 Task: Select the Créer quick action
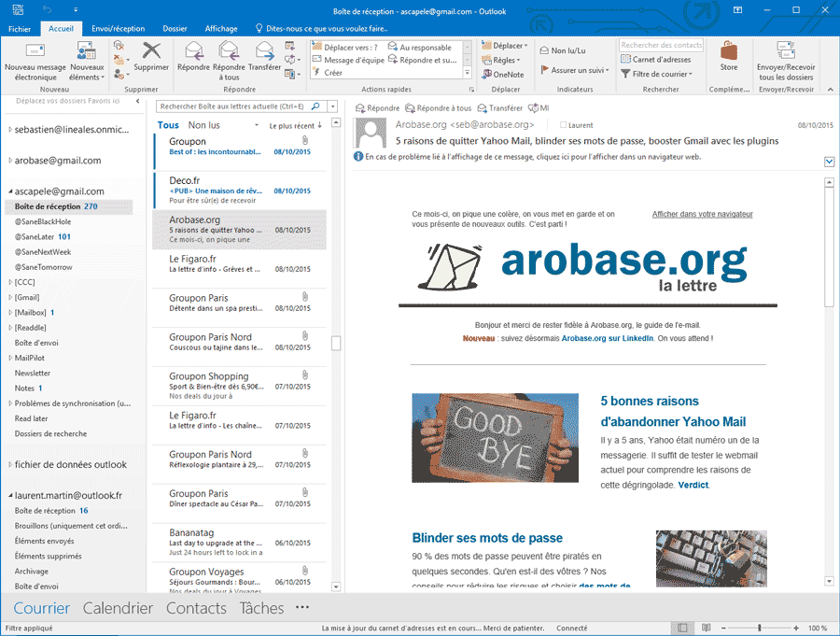coord(328,73)
